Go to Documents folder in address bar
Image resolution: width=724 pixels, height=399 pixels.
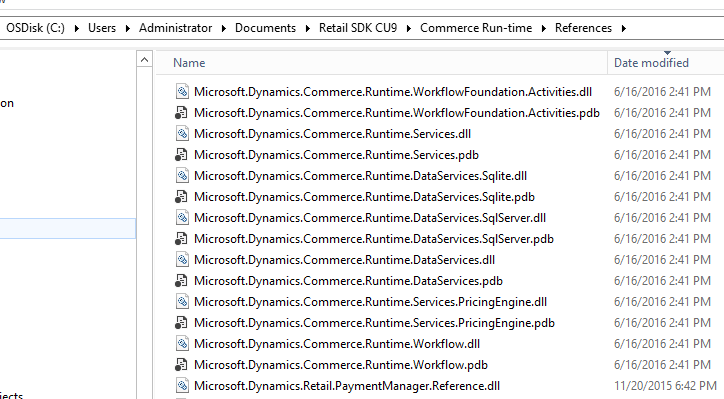pyautogui.click(x=265, y=28)
